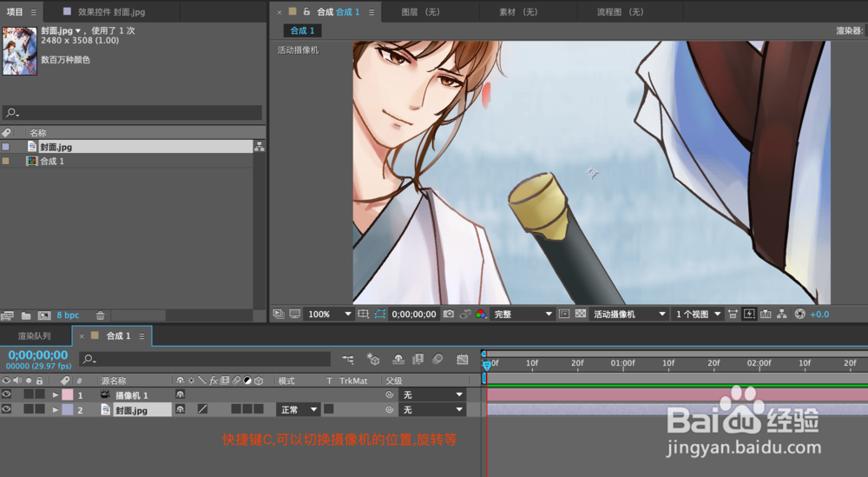Open the Timeline button in viewer
Viewport: 868px width, 477px height.
(766, 315)
